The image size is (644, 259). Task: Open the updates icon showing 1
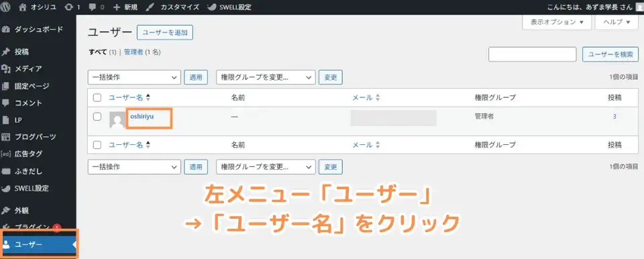tap(69, 7)
